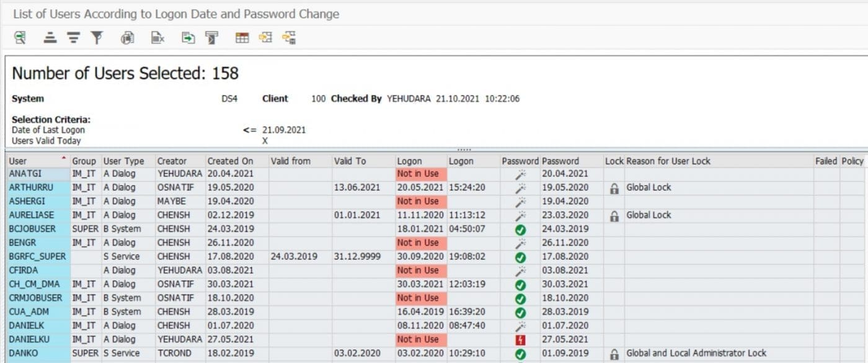
Task: Open the print preview toolbar icon
Action: click(x=128, y=38)
